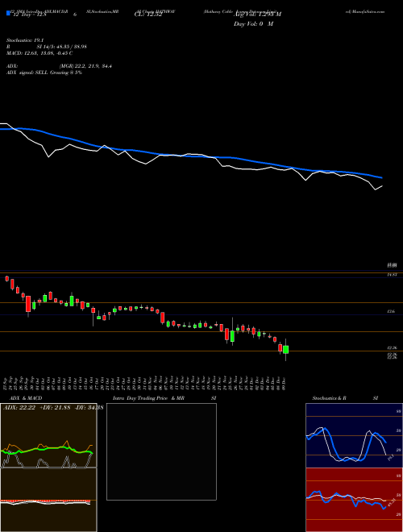The image size is (403, 532).
Task: Click the navy Stochastics chart panel
Action: [x=354, y=435]
